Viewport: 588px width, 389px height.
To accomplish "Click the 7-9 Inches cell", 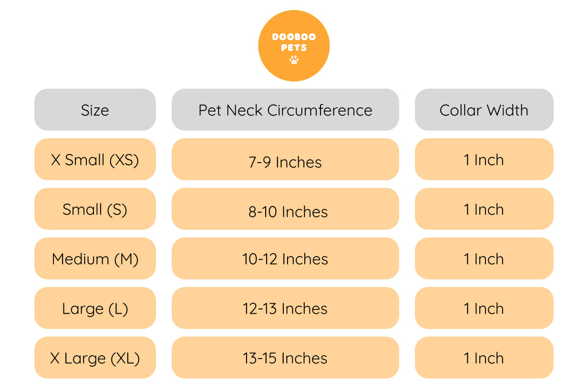I will pyautogui.click(x=285, y=161).
